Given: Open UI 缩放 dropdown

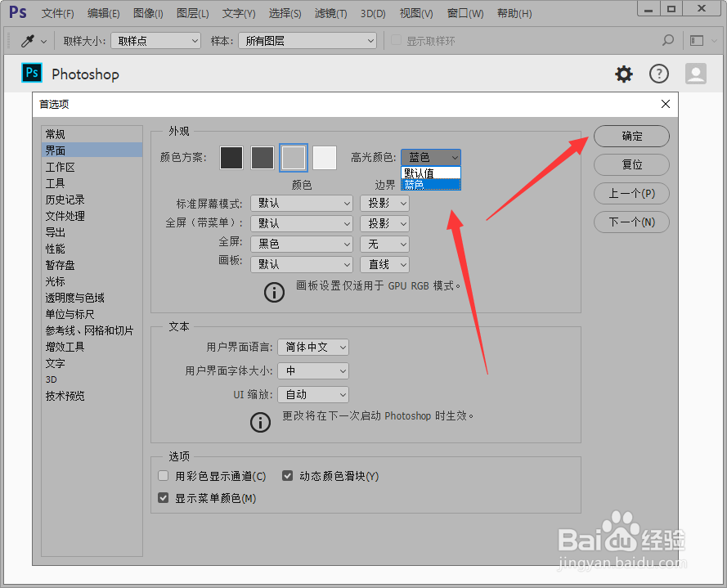Looking at the screenshot, I should [x=313, y=395].
